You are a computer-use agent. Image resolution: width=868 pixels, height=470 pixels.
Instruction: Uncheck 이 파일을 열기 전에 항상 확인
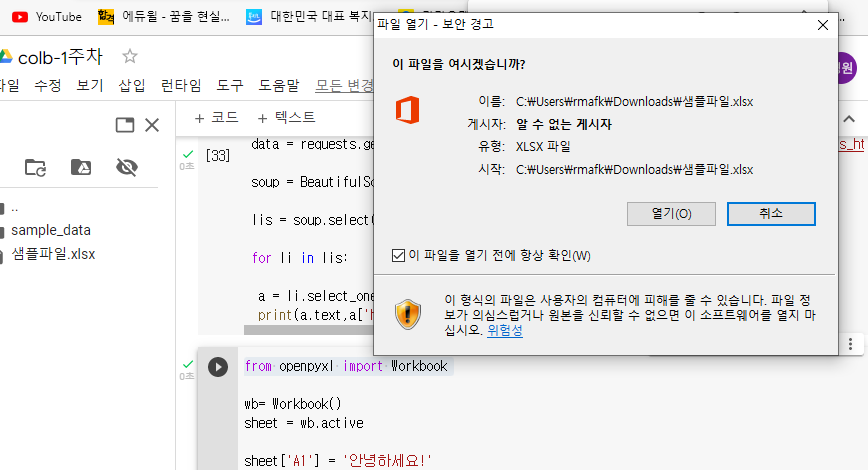398,255
